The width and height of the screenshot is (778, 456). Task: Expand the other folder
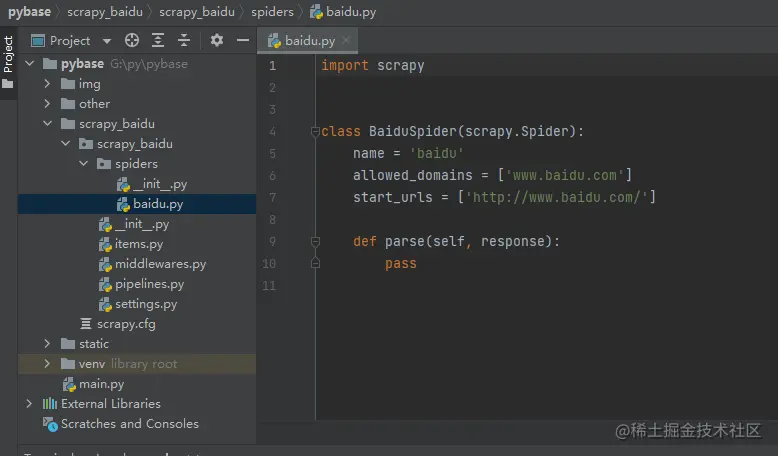click(47, 103)
